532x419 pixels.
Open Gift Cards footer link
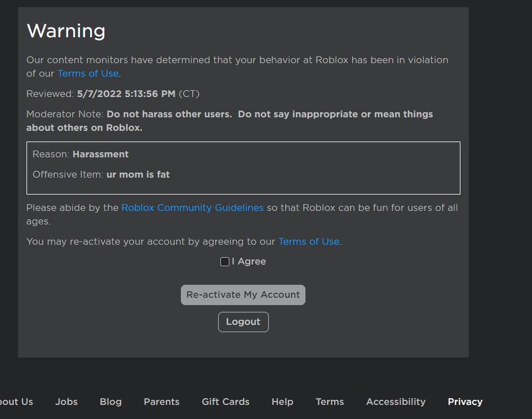[225, 402]
